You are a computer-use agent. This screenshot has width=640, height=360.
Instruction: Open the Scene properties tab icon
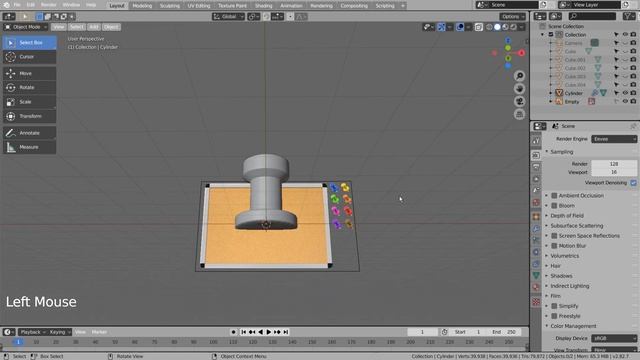coord(536,191)
